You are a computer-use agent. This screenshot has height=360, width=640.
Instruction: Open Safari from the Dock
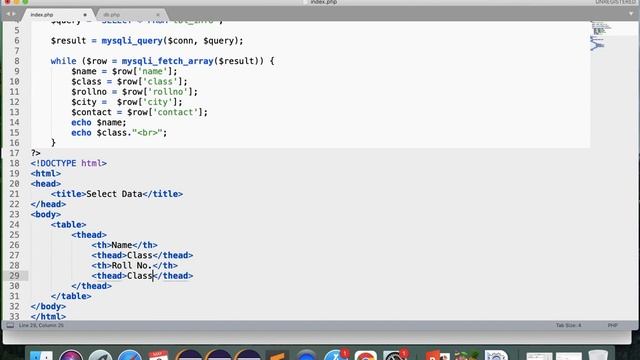click(x=130, y=355)
